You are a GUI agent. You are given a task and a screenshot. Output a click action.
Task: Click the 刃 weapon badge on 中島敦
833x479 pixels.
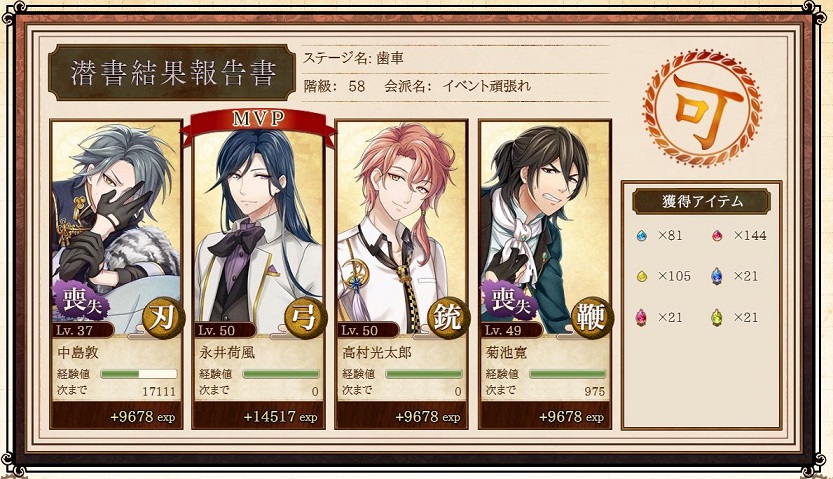(164, 318)
